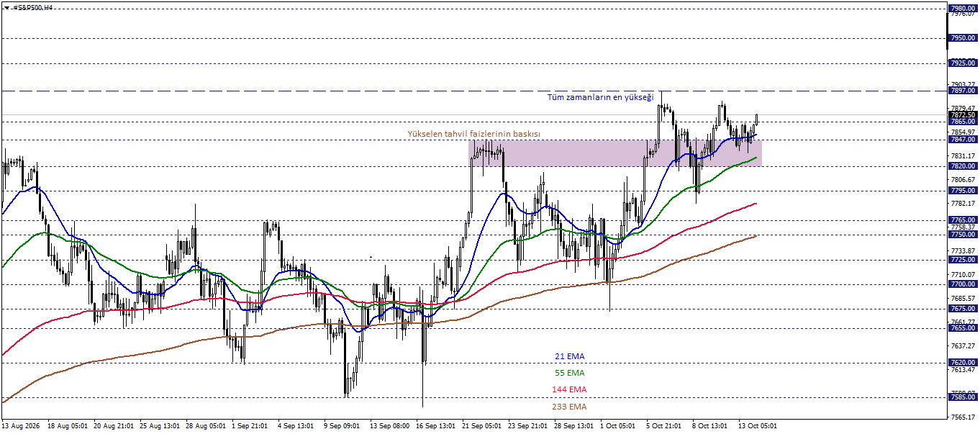The height and width of the screenshot is (434, 980).
Task: Select the 7750.00 price level tag
Action: pos(963,235)
